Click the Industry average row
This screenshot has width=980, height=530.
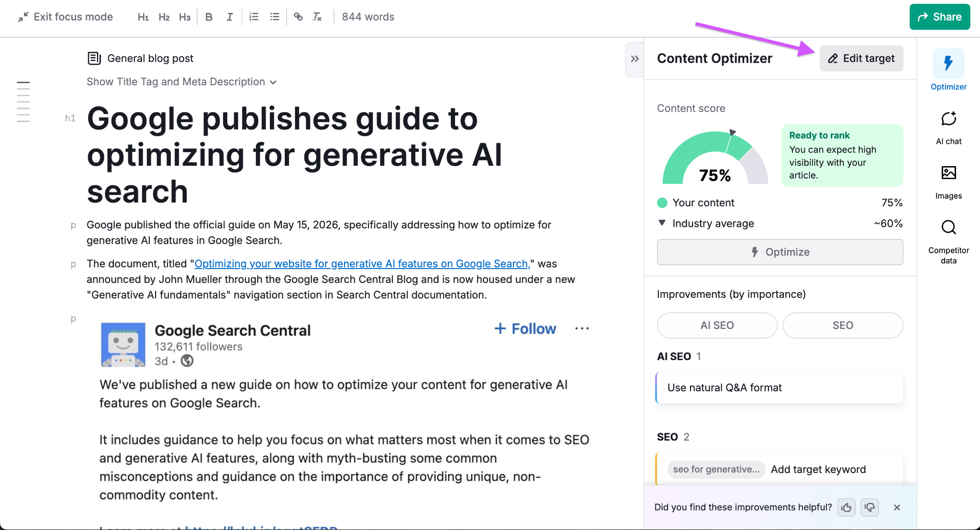[x=780, y=224]
